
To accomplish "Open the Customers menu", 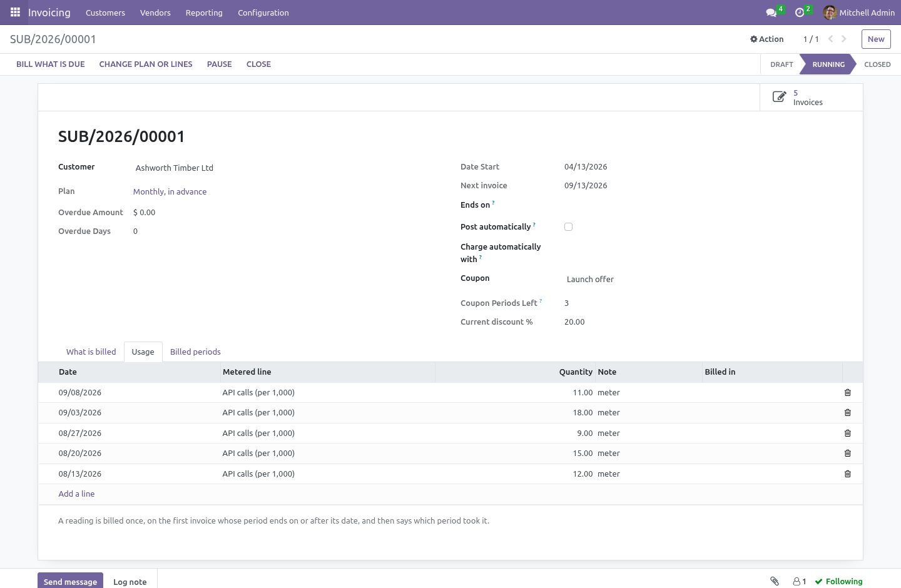I will (x=105, y=13).
